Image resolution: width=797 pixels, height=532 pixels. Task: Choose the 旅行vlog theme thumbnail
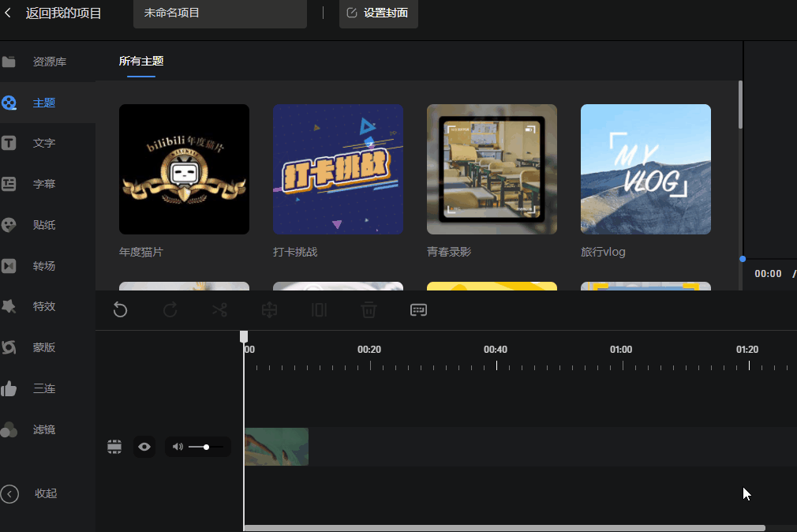(645, 170)
